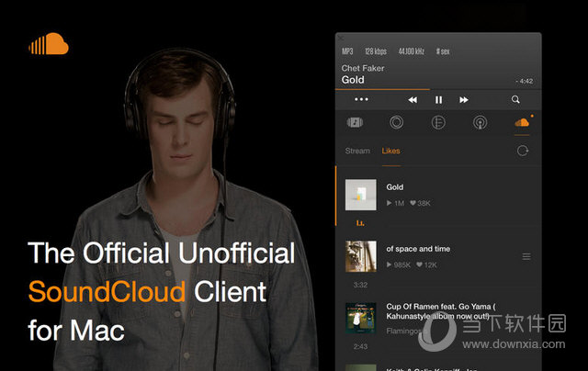Click the Gold now-playing title
Screen dimensions: 588x371
point(353,80)
